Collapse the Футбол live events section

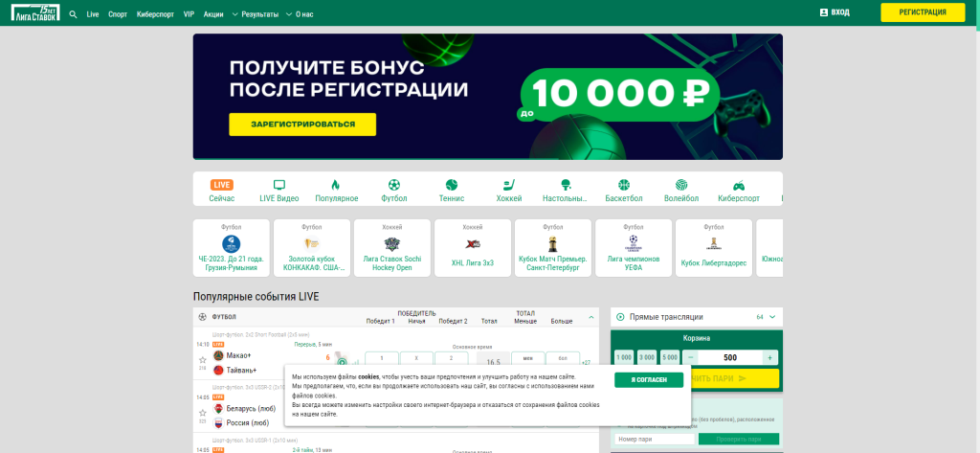coord(591,317)
